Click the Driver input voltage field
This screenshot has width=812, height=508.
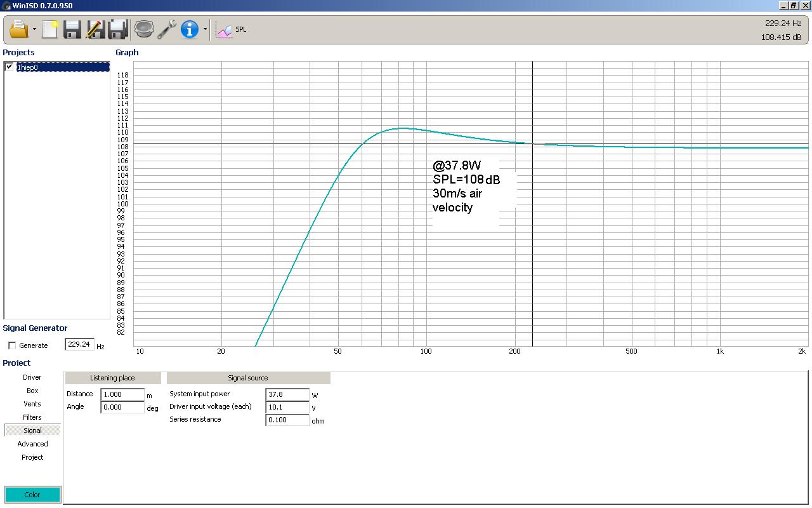click(x=287, y=407)
